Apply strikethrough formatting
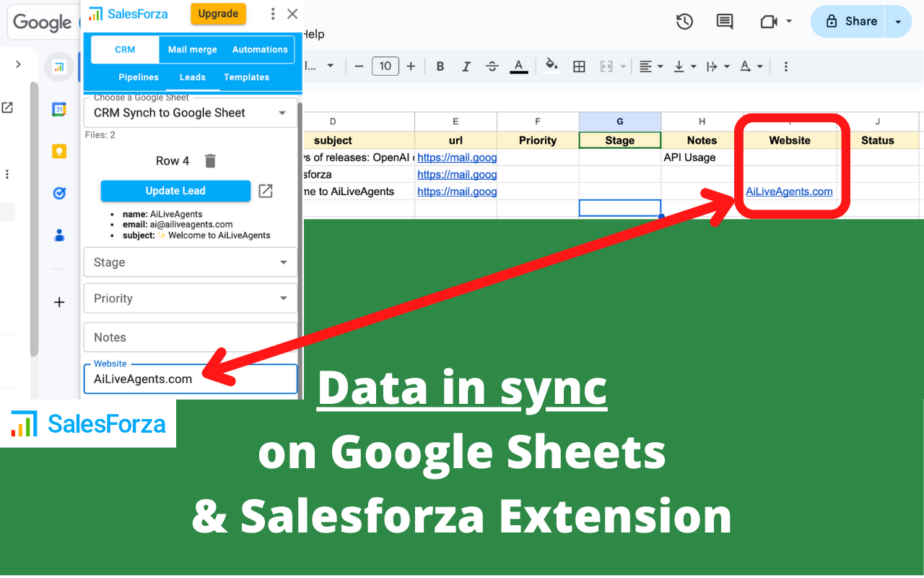The width and height of the screenshot is (924, 578). pyautogui.click(x=492, y=66)
